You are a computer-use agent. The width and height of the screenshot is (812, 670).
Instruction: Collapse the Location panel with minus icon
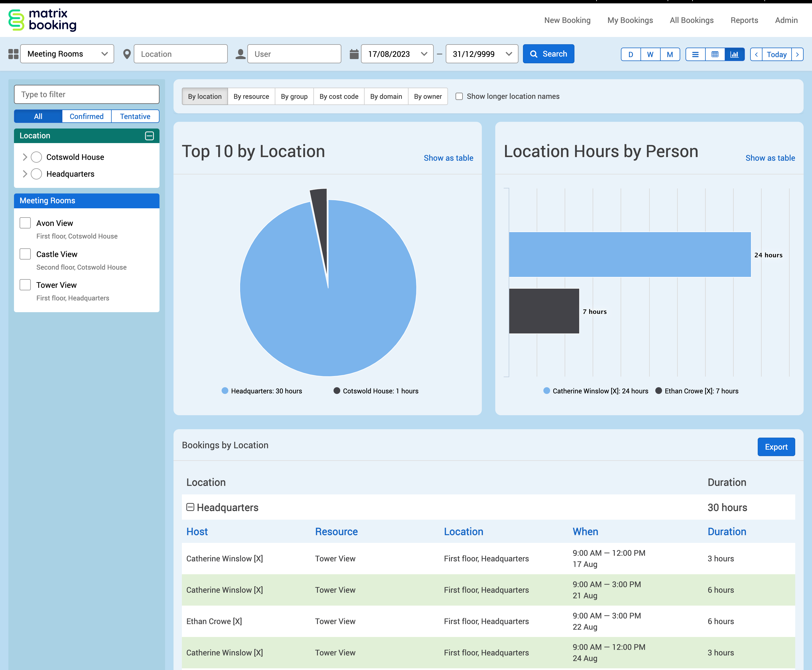point(149,136)
